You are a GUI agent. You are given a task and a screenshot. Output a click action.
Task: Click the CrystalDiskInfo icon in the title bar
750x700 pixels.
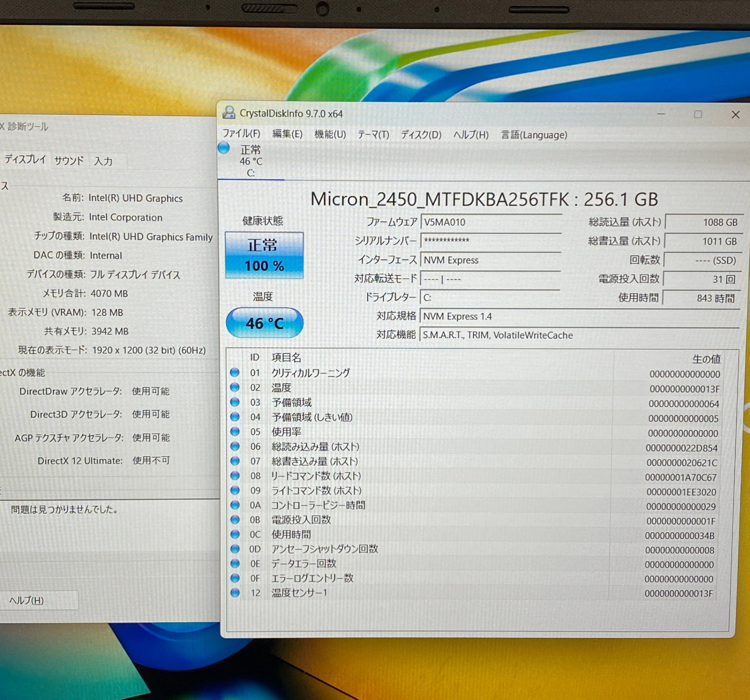(x=229, y=113)
